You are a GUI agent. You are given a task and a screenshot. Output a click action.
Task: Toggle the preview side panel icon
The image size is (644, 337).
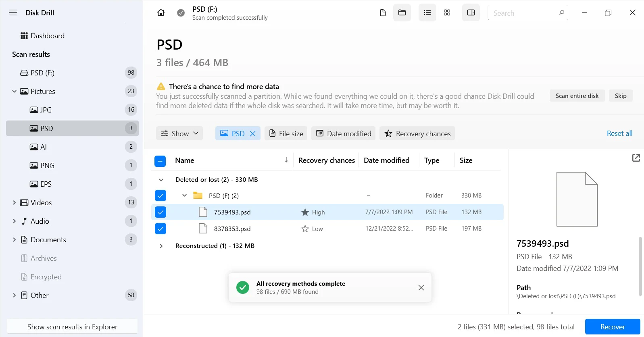[471, 12]
